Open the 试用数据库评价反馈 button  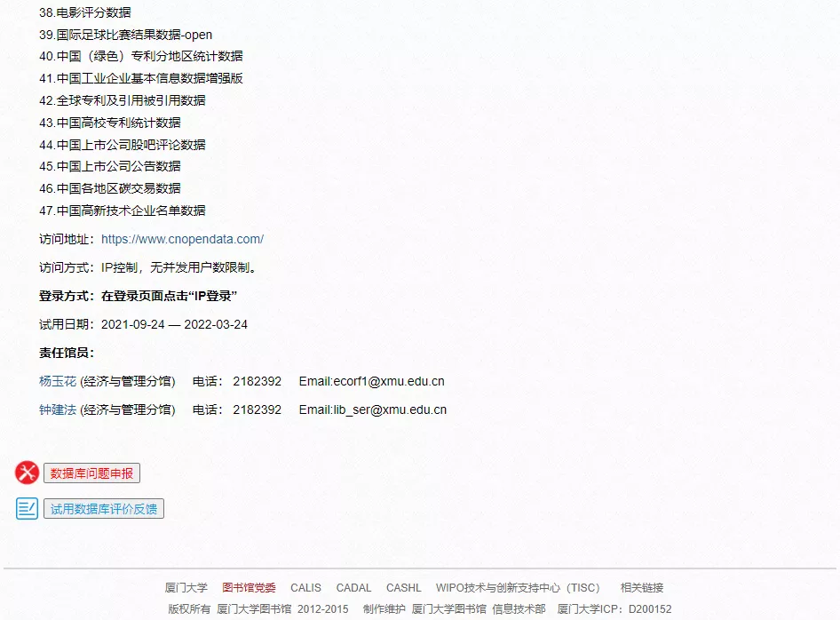coord(104,509)
